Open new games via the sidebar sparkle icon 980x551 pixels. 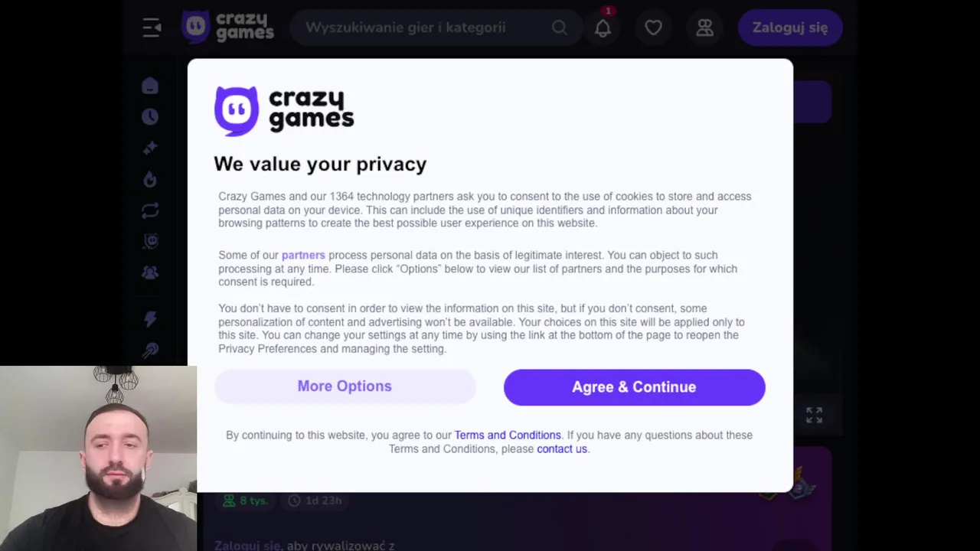[x=150, y=148]
